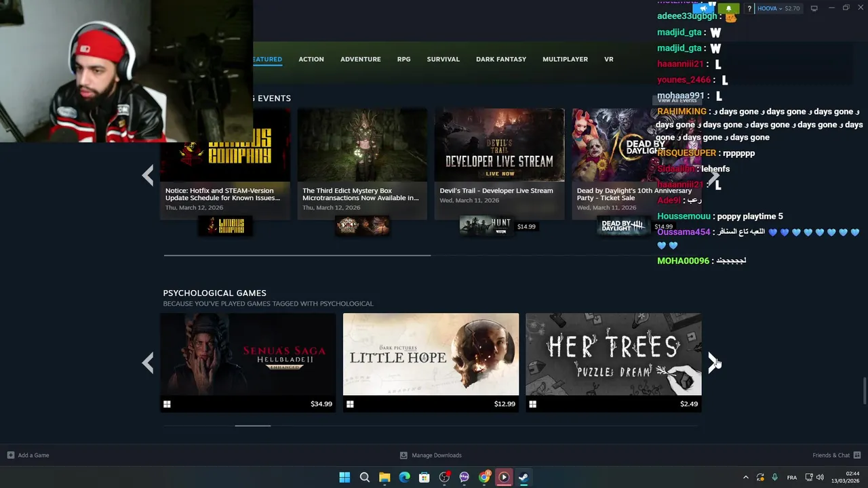868x488 pixels.
Task: Open Senua's Saga Hellblade II thumbnail
Action: pyautogui.click(x=248, y=354)
